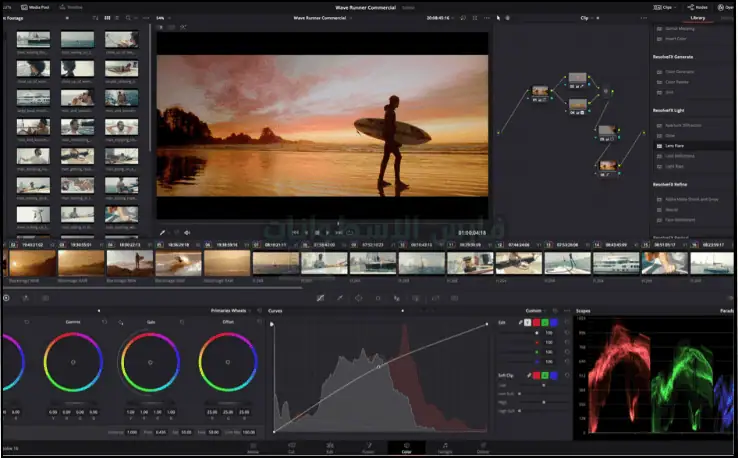The height and width of the screenshot is (458, 738).
Task: Open the Parade scope type dropdown
Action: (726, 311)
